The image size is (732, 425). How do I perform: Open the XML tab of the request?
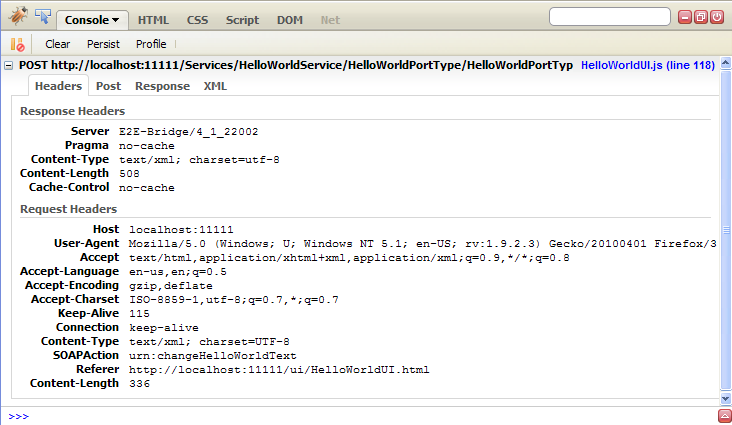pos(215,86)
